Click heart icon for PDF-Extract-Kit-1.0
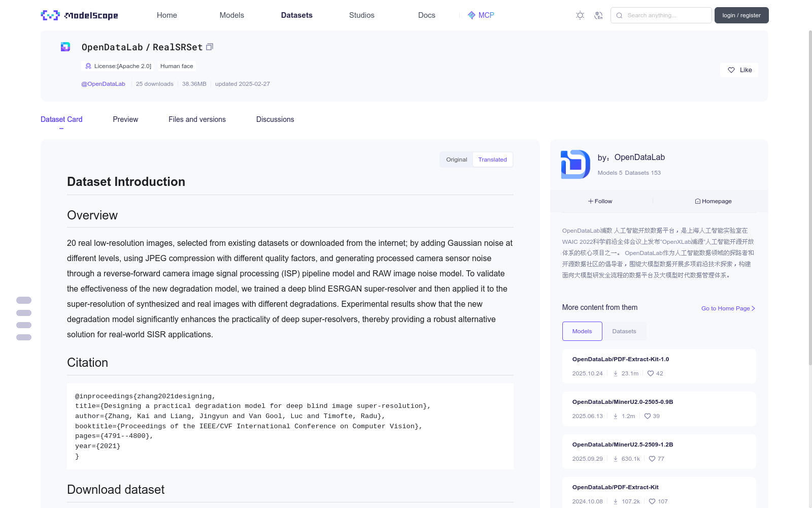812x508 pixels. coord(651,373)
